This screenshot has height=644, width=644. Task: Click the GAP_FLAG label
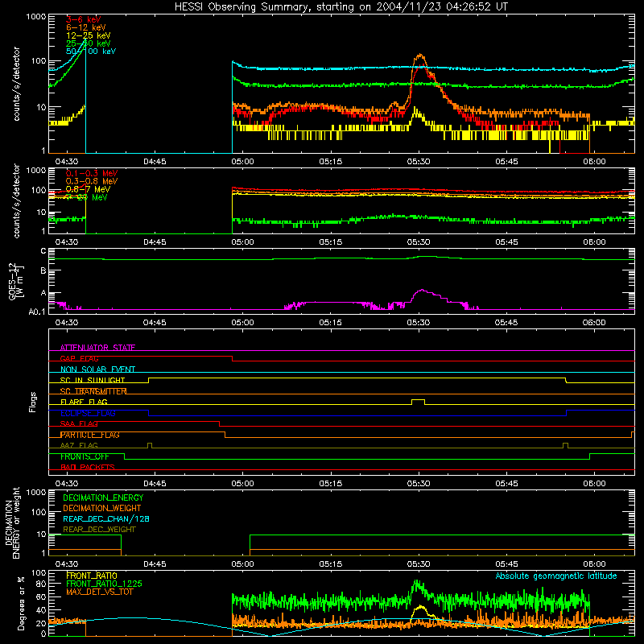coord(79,358)
